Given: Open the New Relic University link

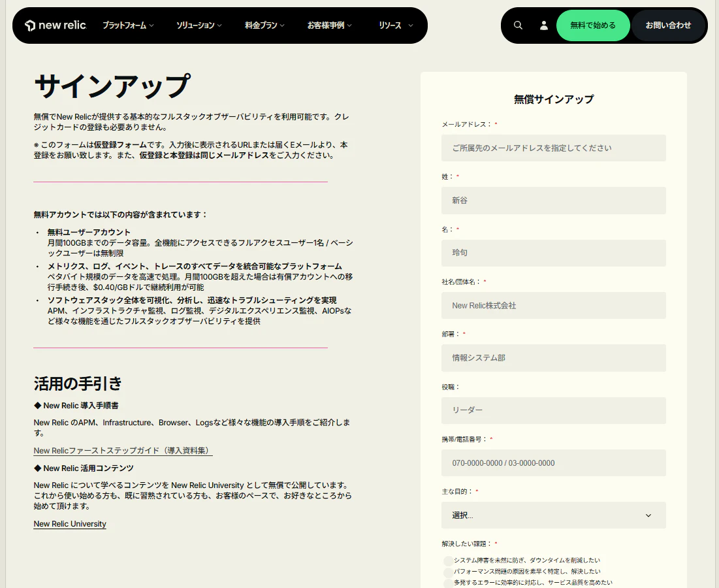Looking at the screenshot, I should point(70,524).
